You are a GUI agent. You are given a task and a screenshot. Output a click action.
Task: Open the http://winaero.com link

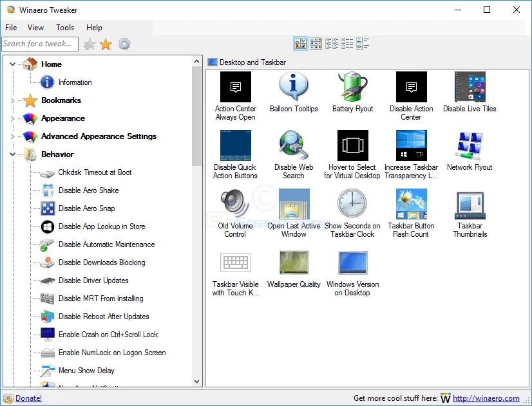pyautogui.click(x=486, y=398)
